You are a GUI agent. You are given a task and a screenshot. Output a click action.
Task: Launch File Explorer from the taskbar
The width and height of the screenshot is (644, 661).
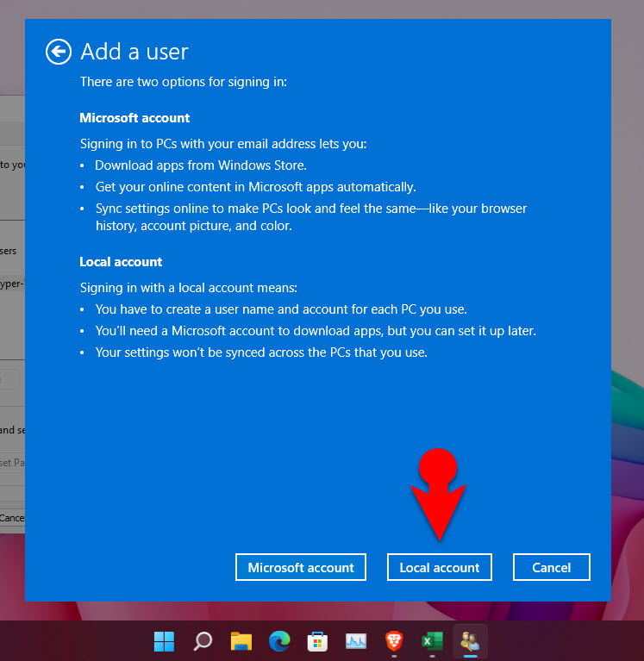(x=241, y=641)
